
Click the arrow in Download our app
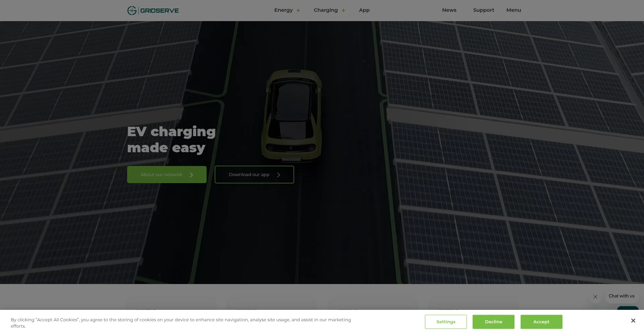click(x=279, y=175)
